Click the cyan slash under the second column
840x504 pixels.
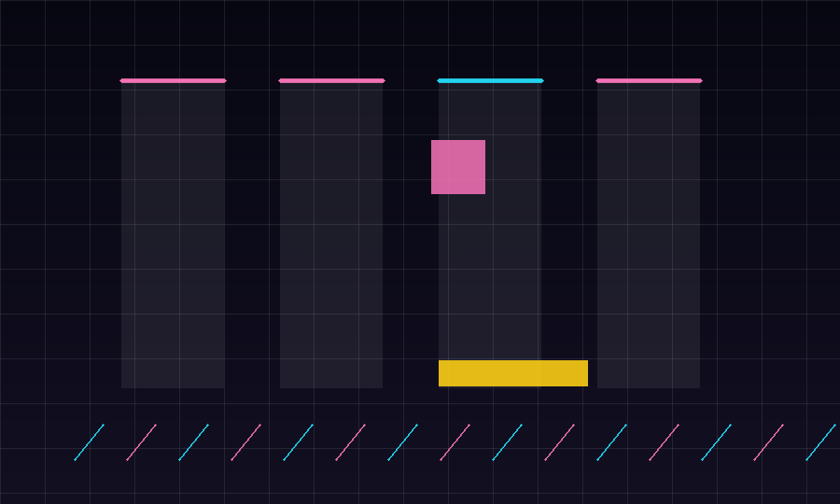[x=298, y=442]
